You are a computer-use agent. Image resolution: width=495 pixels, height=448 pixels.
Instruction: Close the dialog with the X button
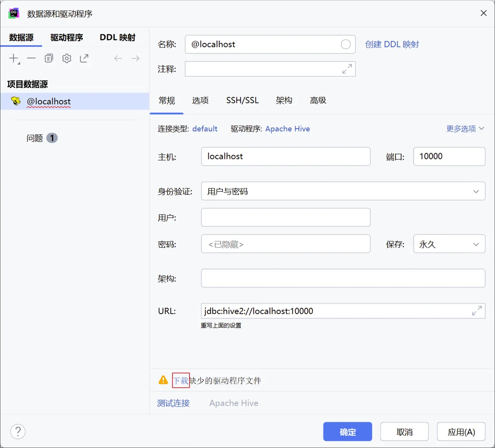483,13
